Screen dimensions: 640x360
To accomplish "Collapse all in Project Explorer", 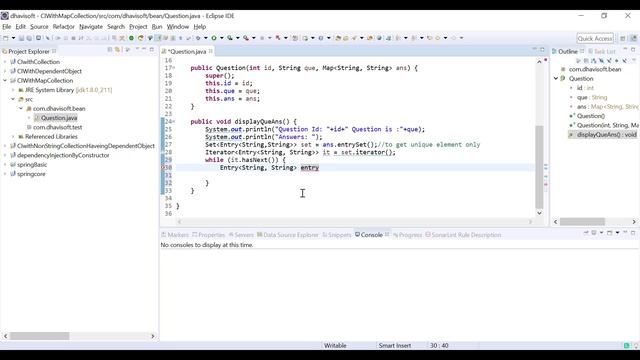I will point(109,50).
